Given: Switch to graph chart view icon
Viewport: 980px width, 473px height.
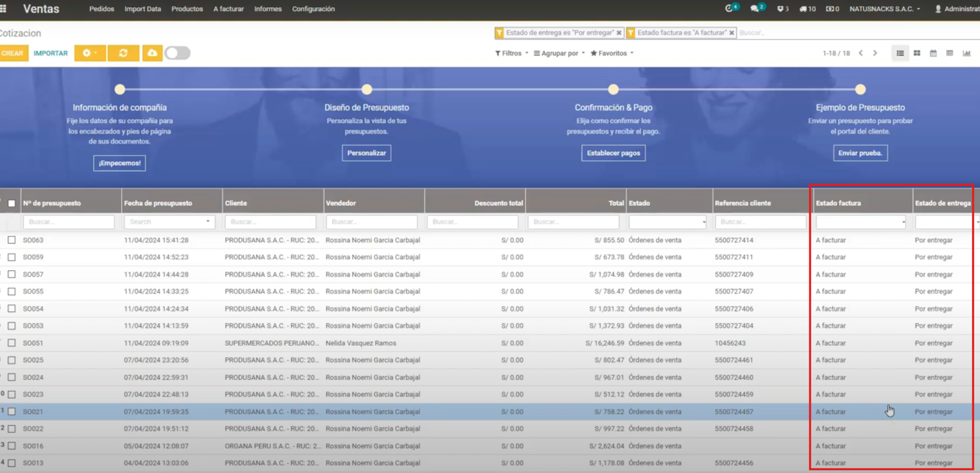Looking at the screenshot, I should tap(967, 53).
